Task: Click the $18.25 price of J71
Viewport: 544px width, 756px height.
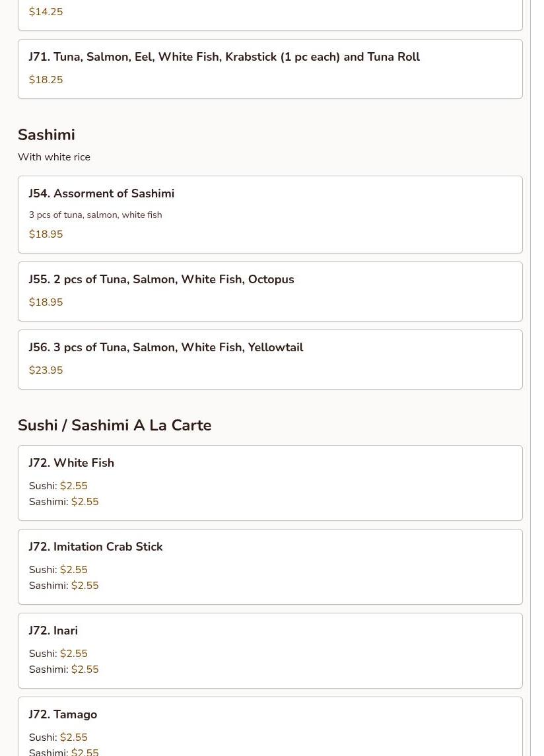Action: click(46, 80)
